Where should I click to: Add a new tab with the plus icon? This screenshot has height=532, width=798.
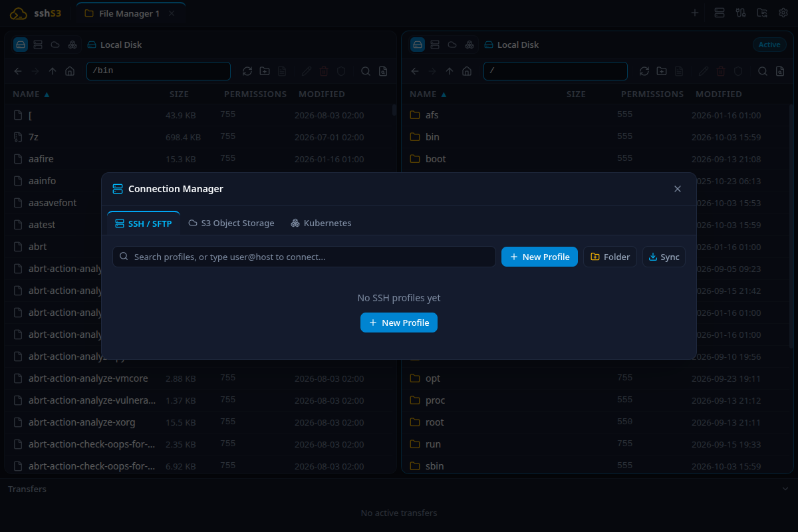pyautogui.click(x=695, y=13)
